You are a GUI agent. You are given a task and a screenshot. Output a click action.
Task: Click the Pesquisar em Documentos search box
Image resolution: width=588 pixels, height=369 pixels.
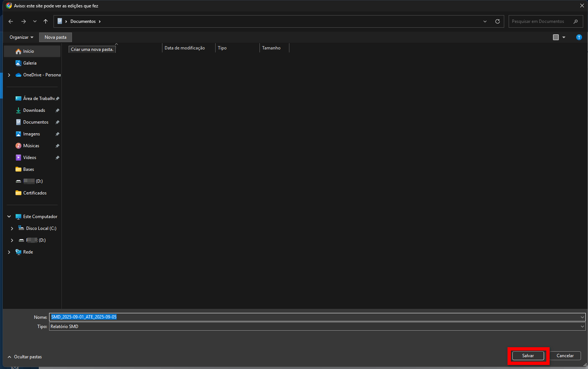tap(541, 21)
